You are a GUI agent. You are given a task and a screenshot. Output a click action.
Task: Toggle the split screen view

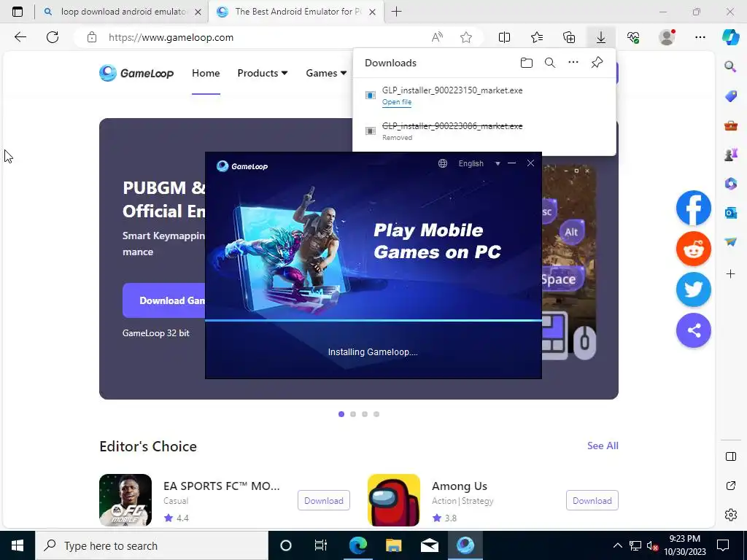504,37
